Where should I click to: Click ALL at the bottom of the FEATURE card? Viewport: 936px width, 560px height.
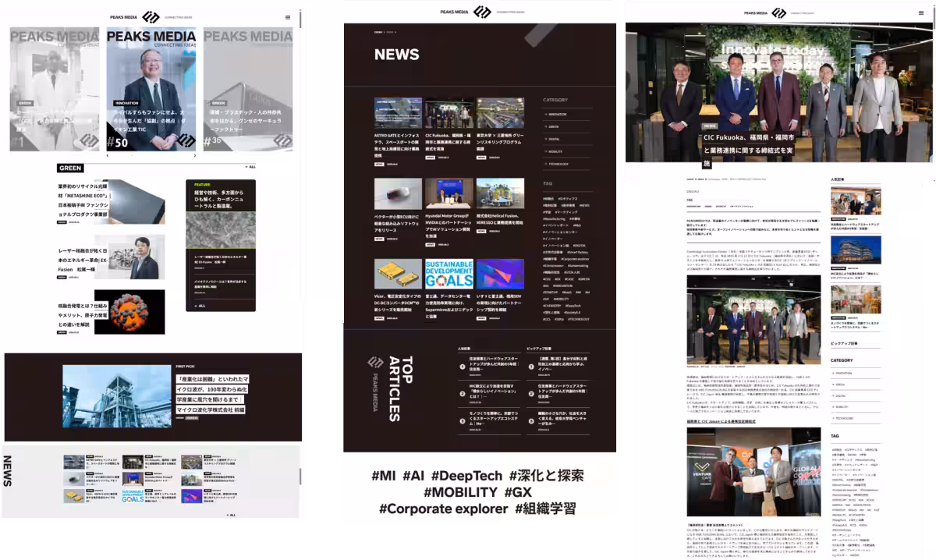point(200,306)
